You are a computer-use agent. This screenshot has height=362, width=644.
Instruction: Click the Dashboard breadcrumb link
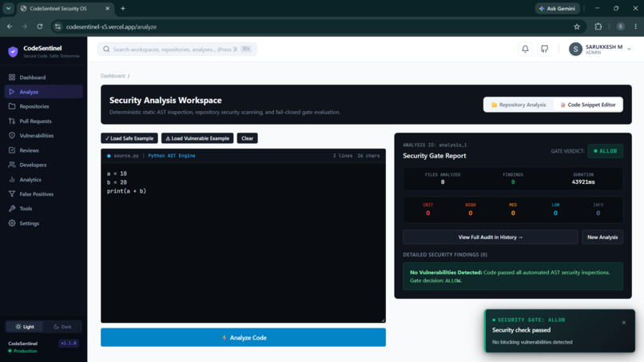click(x=113, y=76)
